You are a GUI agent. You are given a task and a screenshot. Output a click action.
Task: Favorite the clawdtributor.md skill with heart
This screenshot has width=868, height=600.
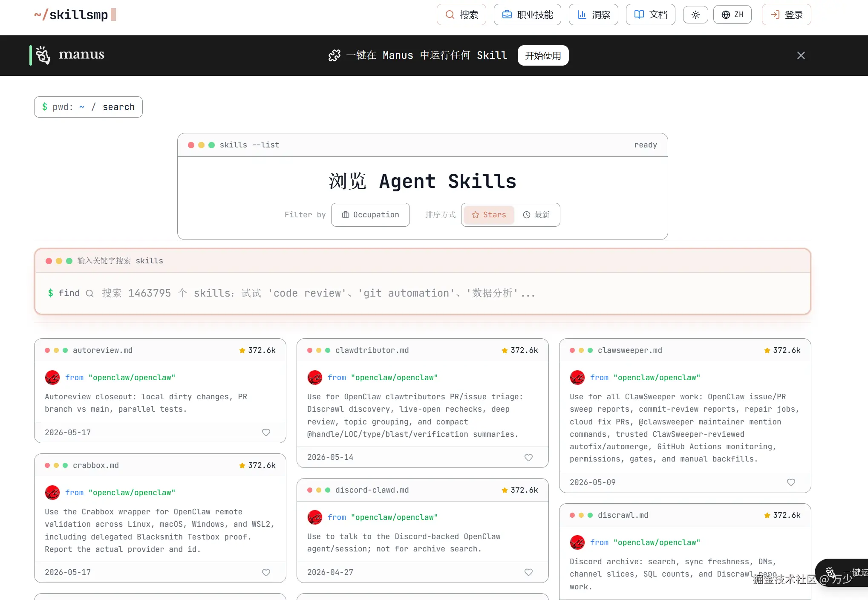[x=528, y=457]
